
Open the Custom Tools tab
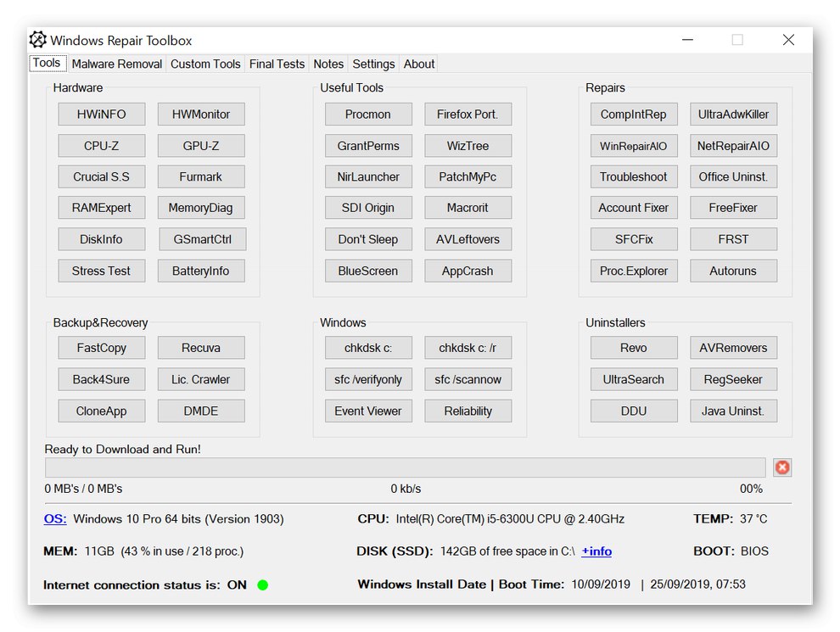[205, 64]
